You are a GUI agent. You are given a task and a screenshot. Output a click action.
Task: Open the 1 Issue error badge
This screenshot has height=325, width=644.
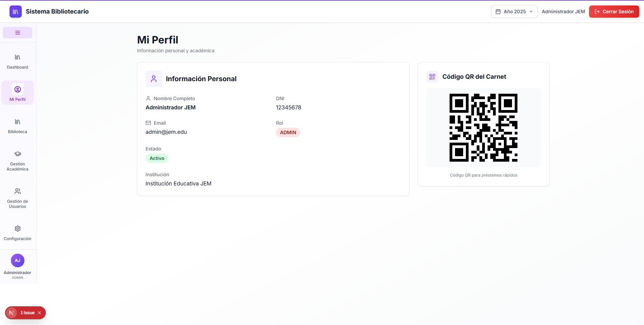[x=27, y=313]
